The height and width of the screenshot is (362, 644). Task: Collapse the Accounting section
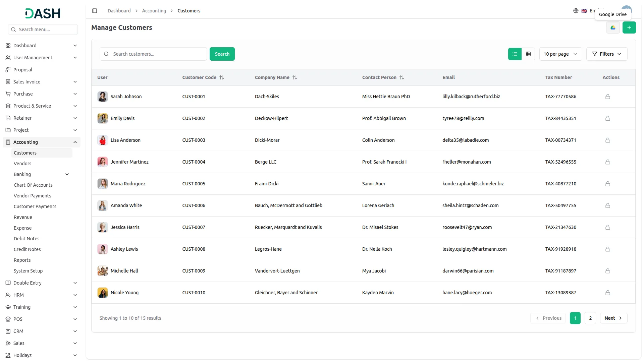click(x=75, y=142)
